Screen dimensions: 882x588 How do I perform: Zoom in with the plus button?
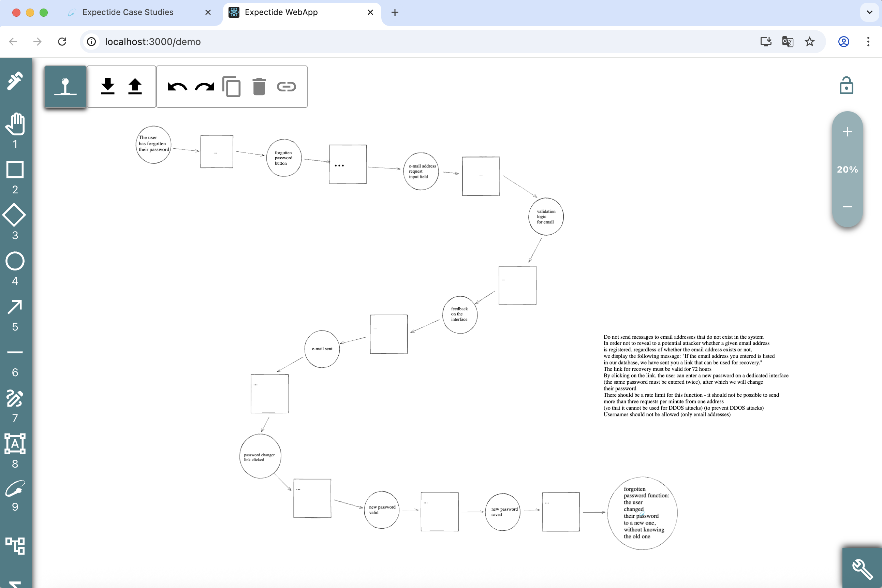(847, 132)
